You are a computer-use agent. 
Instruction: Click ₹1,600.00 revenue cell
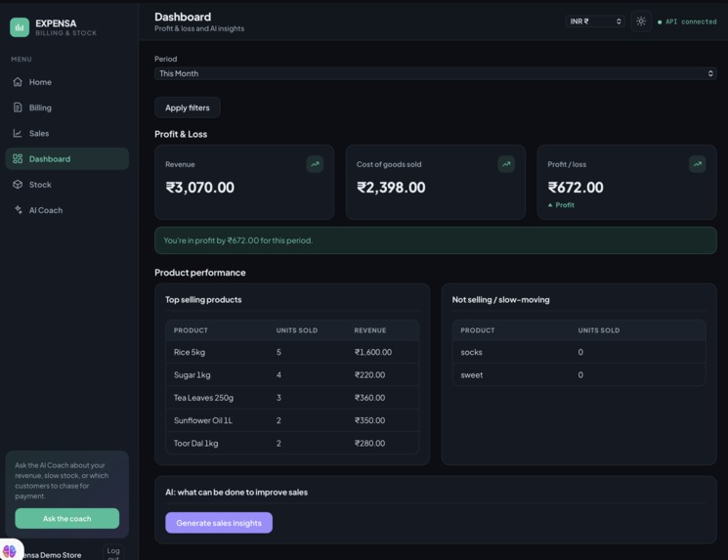[x=373, y=352]
